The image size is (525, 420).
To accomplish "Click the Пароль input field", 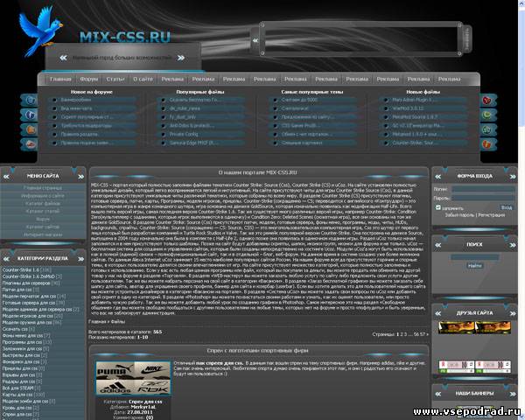I will [483, 198].
